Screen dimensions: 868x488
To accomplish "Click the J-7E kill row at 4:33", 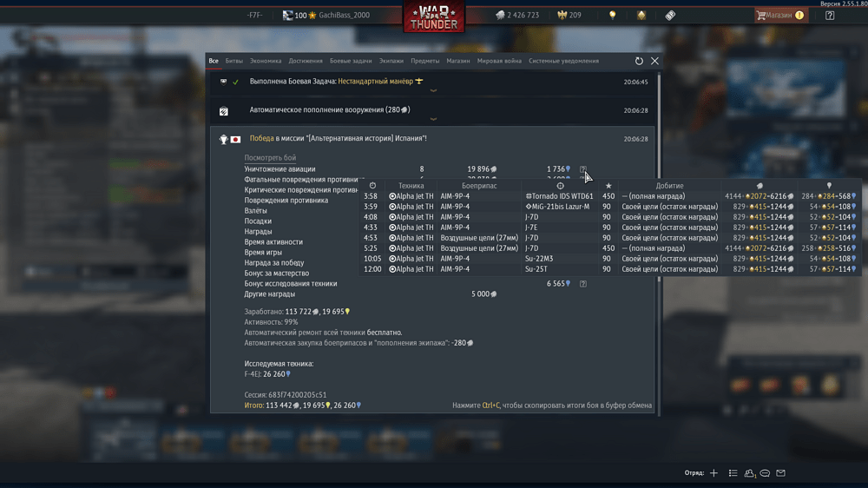I will 610,228.
